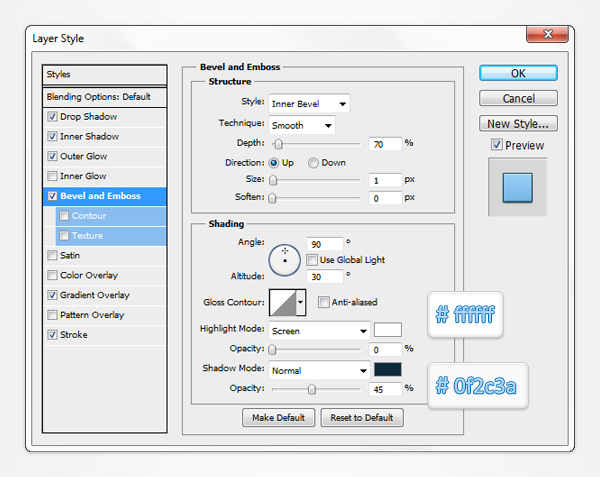Viewport: 600px width, 477px height.
Task: Click the New Style... button
Action: pos(517,124)
